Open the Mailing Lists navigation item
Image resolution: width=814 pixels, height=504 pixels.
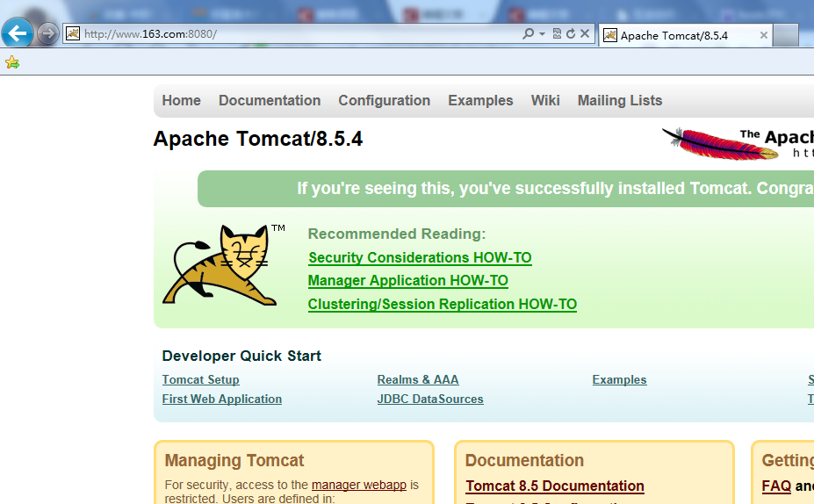620,100
